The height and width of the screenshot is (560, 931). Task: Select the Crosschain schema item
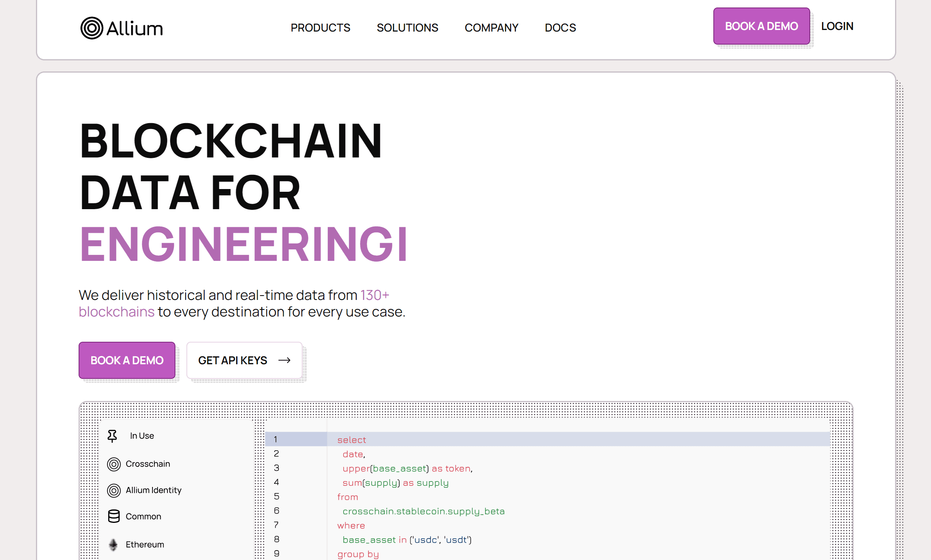coord(148,464)
